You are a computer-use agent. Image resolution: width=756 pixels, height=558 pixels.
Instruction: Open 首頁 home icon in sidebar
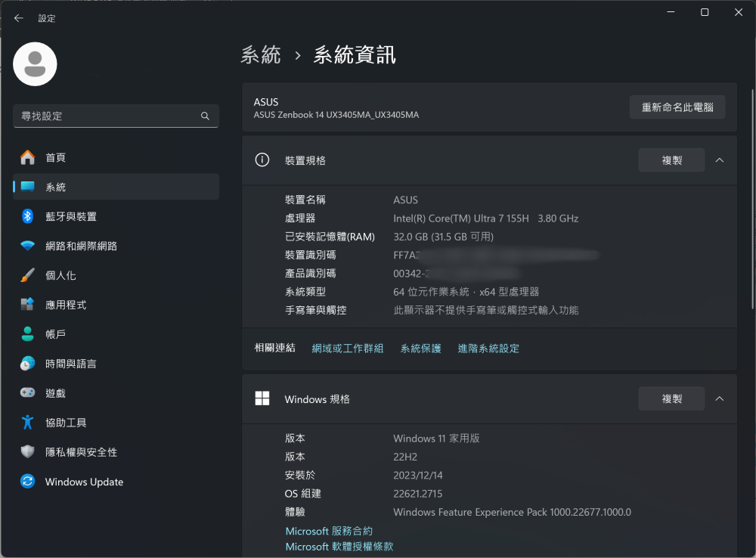(x=28, y=157)
